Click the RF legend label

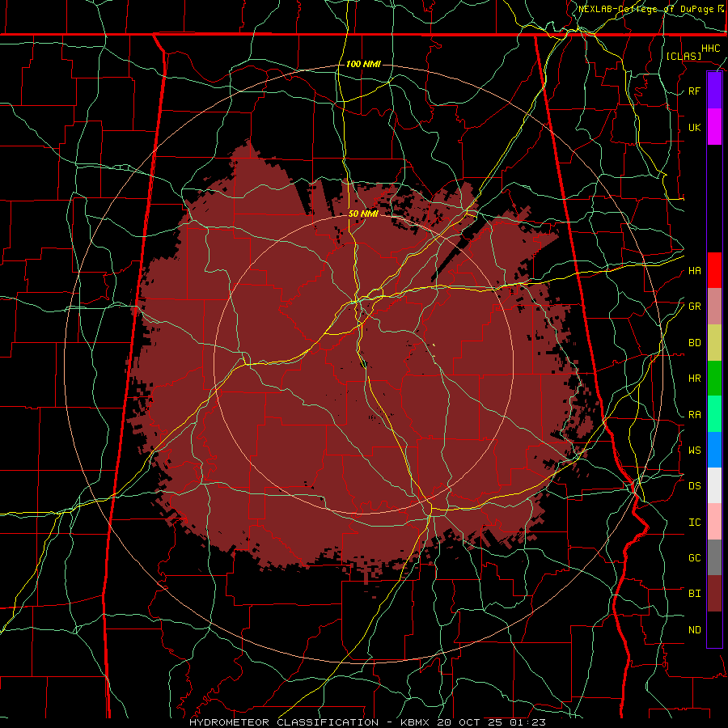pyautogui.click(x=695, y=91)
